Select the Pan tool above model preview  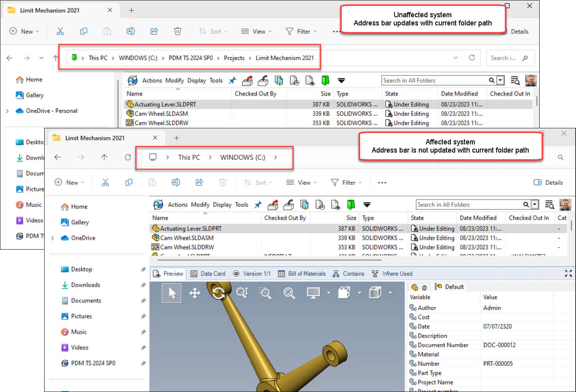pyautogui.click(x=195, y=293)
